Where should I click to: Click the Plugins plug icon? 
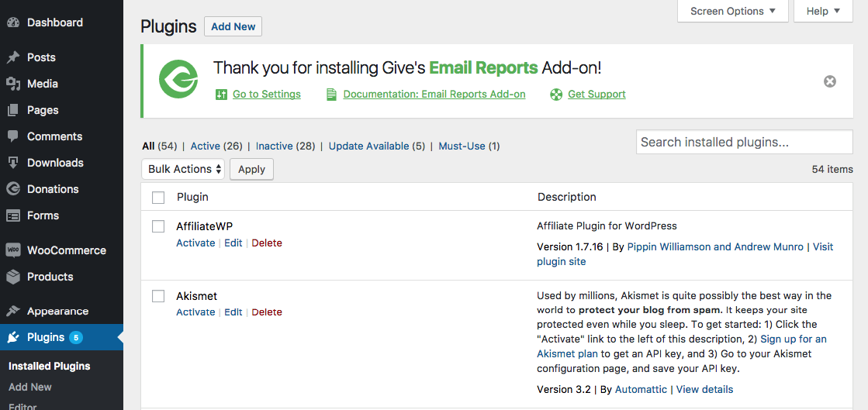pos(13,337)
